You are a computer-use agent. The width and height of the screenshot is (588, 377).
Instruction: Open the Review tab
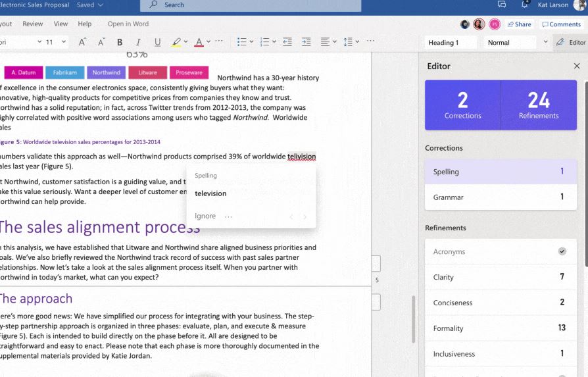[33, 24]
